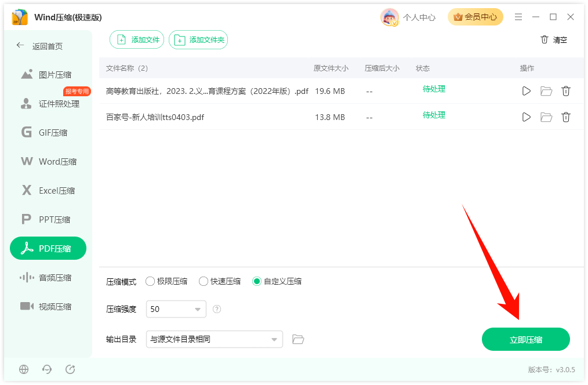
Task: Browse output directory with the folder icon
Action: 298,339
